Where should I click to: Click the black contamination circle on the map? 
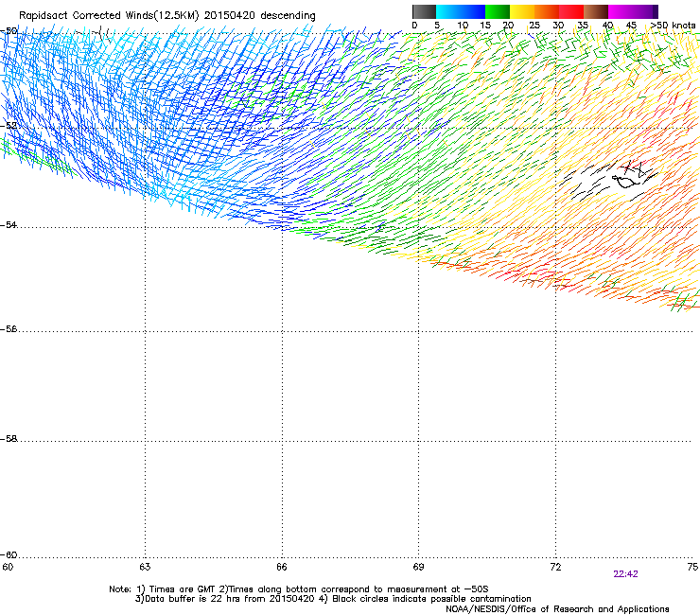pyautogui.click(x=626, y=181)
